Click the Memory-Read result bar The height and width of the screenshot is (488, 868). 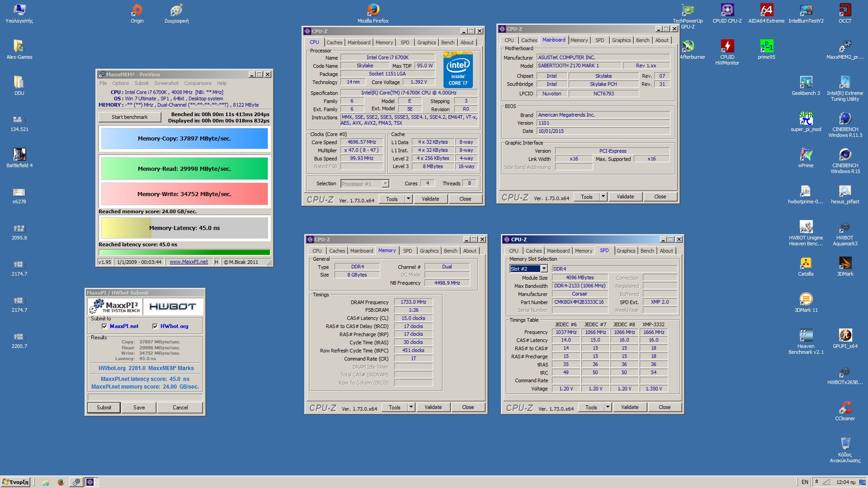point(184,169)
